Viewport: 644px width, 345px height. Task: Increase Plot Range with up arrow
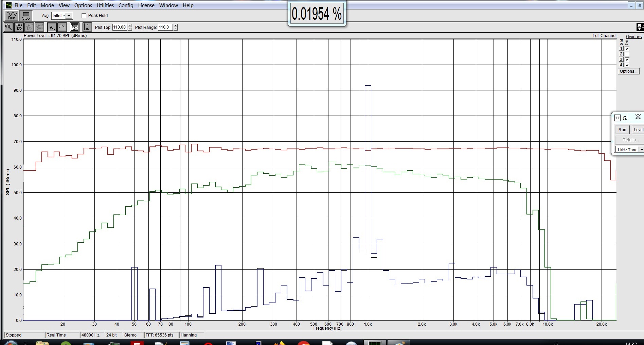pos(175,25)
